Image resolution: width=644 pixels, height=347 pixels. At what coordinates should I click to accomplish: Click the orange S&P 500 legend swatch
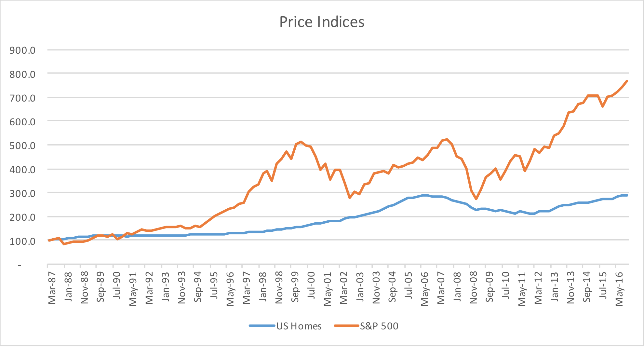(x=346, y=326)
